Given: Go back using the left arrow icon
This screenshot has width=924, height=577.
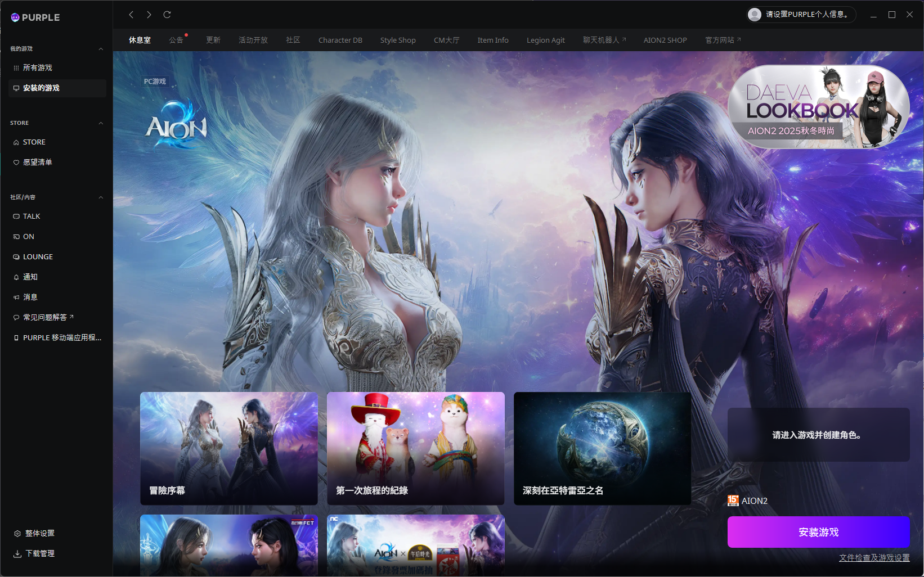Looking at the screenshot, I should click(x=131, y=15).
